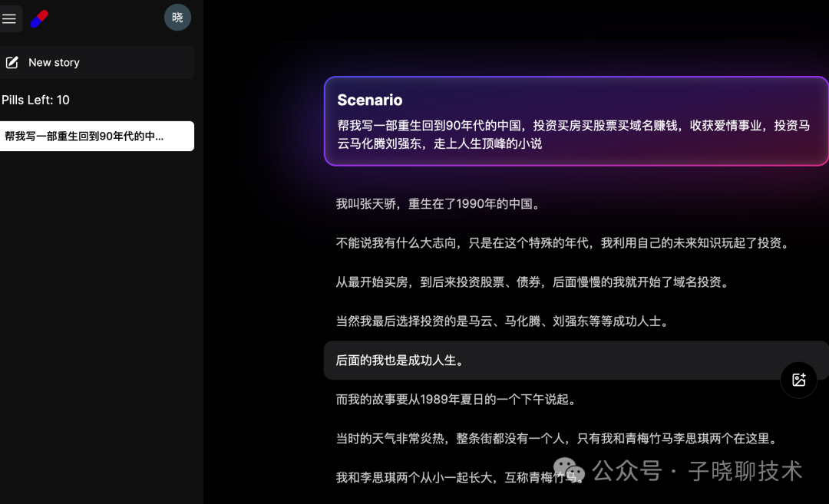The height and width of the screenshot is (504, 829).
Task: Click the Pills Left: 10 counter
Action: click(x=35, y=100)
